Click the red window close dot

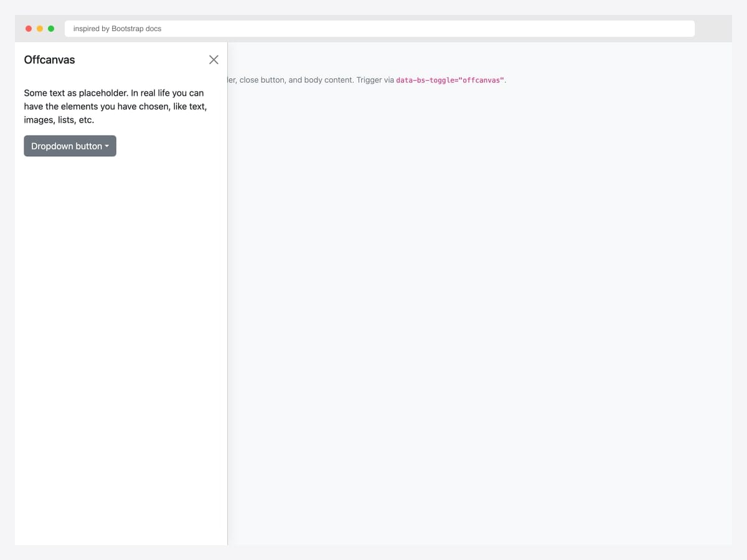point(29,29)
